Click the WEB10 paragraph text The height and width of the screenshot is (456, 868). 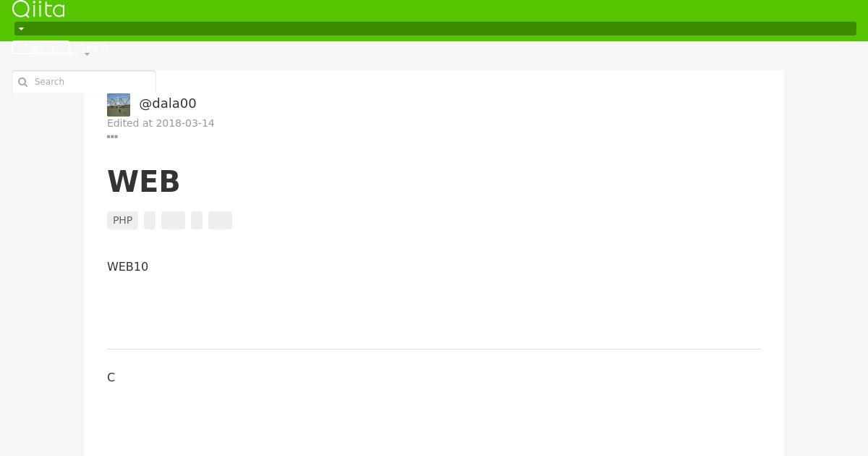click(127, 266)
